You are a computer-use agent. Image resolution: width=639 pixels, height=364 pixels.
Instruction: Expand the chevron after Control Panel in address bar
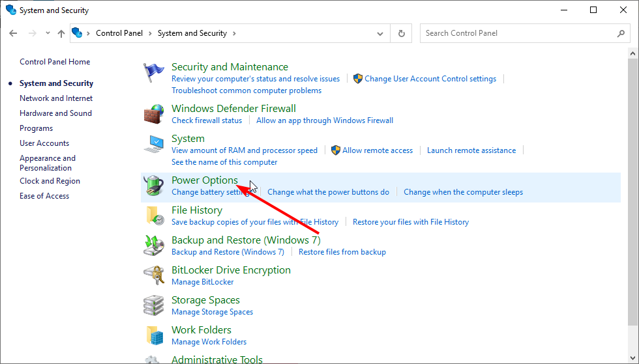pos(150,33)
